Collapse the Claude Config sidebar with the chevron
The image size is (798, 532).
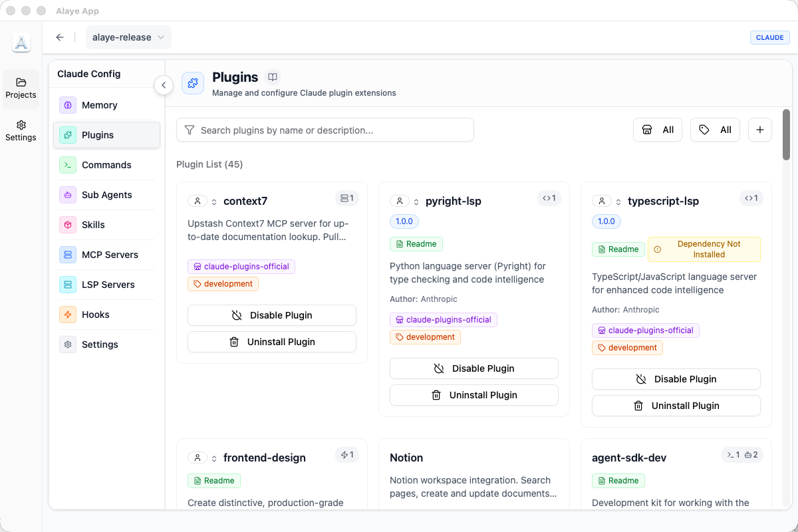pyautogui.click(x=164, y=85)
